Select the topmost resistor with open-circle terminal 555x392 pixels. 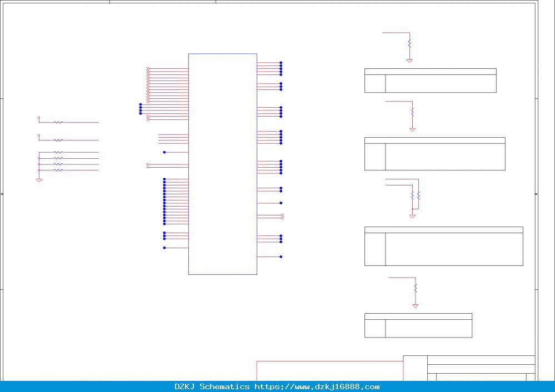[x=58, y=122]
